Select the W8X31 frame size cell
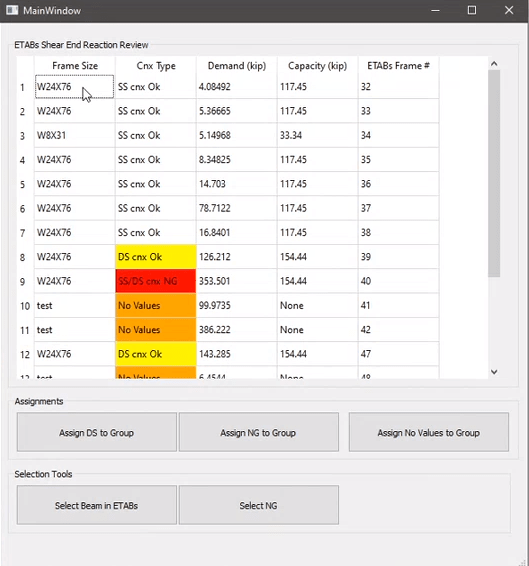The height and width of the screenshot is (566, 529). click(75, 135)
